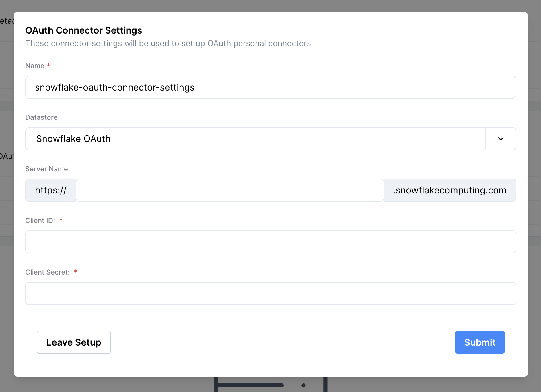Open the Datastore dropdown chevron

click(501, 139)
